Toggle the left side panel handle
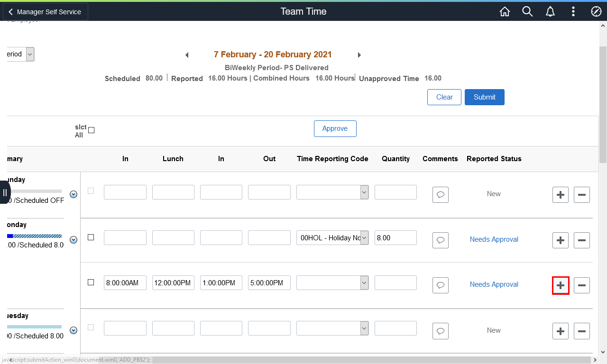Screen dimensions: 607x364 tap(5, 192)
